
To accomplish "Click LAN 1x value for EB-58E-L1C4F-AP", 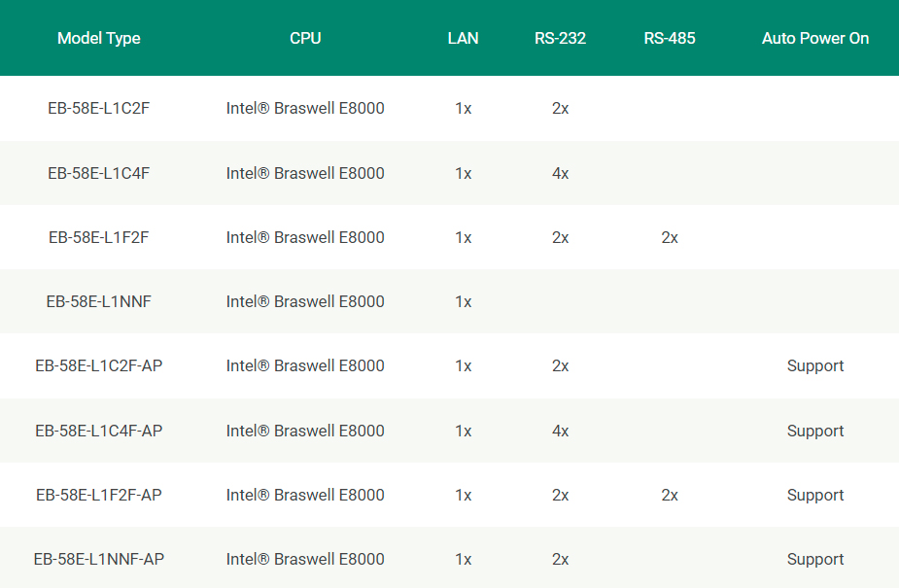I will tap(463, 431).
